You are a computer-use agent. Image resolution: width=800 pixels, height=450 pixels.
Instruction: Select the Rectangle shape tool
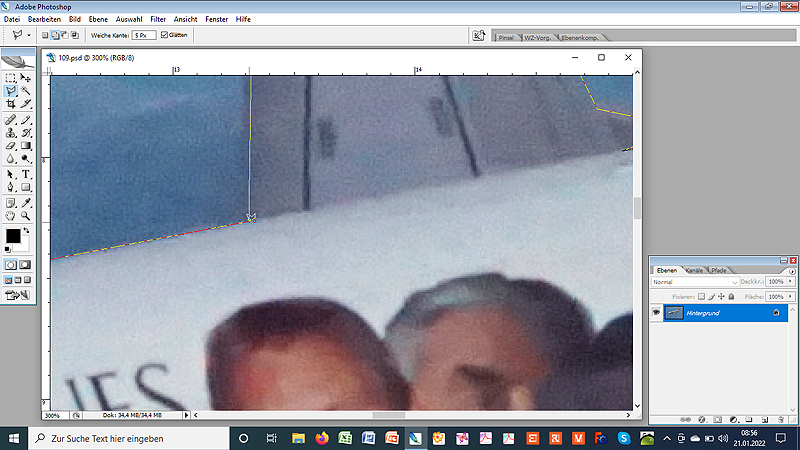tap(26, 187)
